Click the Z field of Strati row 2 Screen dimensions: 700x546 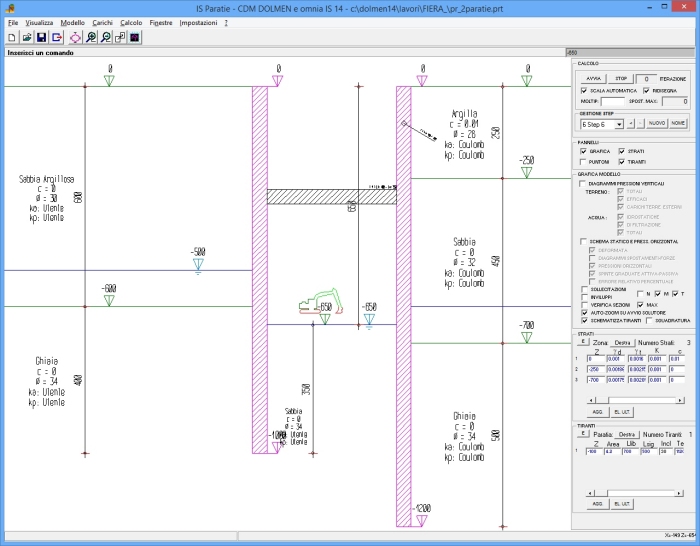596,369
